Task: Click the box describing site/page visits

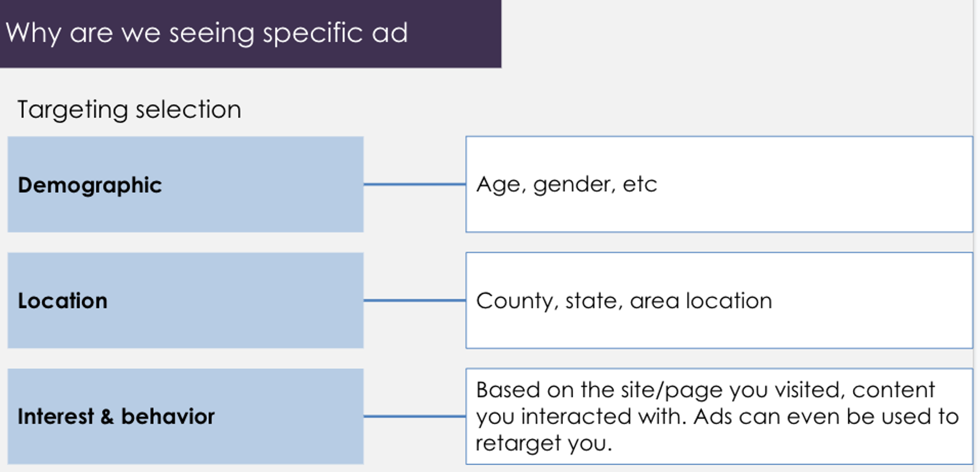Action: (x=719, y=416)
